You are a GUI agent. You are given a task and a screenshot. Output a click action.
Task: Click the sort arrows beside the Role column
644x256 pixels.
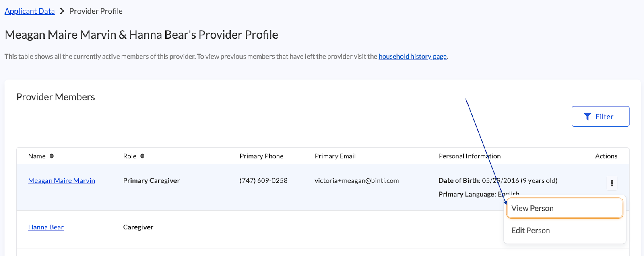point(142,156)
